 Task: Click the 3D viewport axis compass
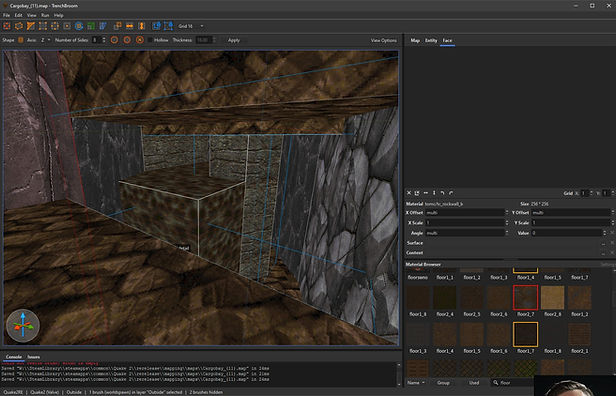[x=23, y=326]
